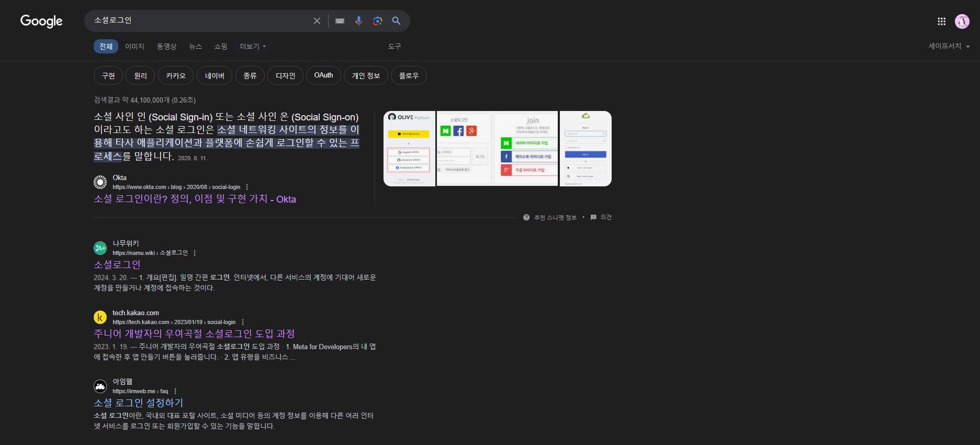Open the 도구 search tools
The height and width of the screenshot is (445, 980).
pyautogui.click(x=395, y=47)
